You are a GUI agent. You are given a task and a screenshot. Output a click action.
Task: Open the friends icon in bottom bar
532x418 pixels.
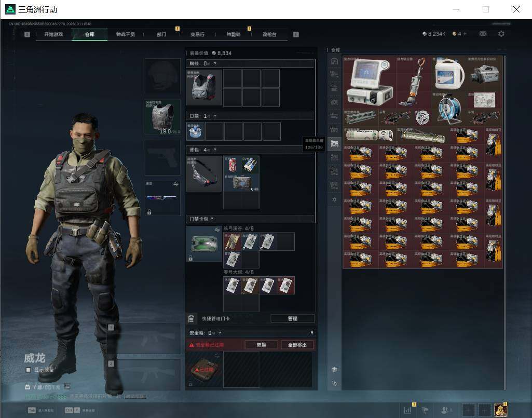445,410
